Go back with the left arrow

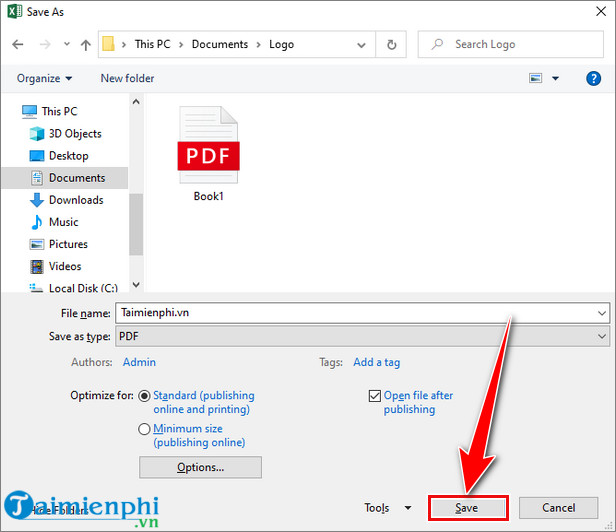click(18, 44)
